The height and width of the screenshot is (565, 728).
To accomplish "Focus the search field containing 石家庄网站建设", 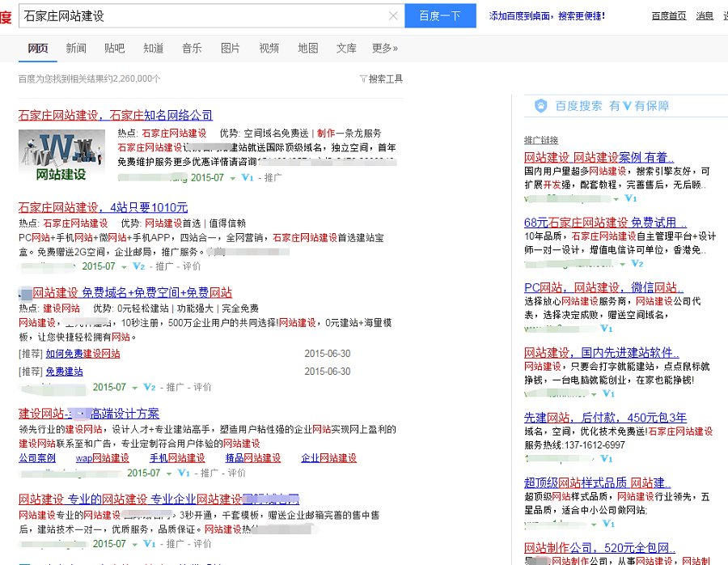I will point(202,16).
